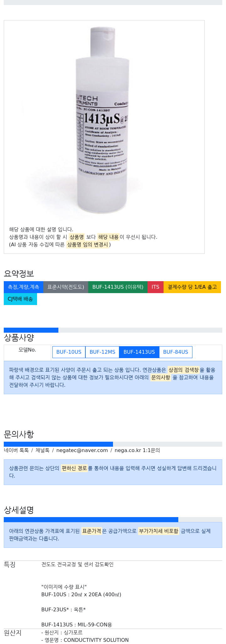Click the CJ택배 배송 badge
The image size is (226, 644).
click(x=20, y=299)
